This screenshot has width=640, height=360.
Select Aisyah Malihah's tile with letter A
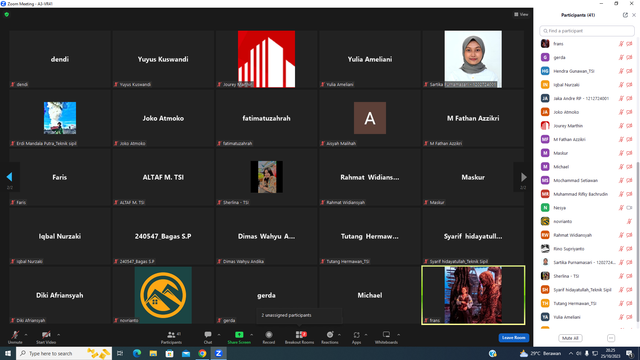coord(370,118)
